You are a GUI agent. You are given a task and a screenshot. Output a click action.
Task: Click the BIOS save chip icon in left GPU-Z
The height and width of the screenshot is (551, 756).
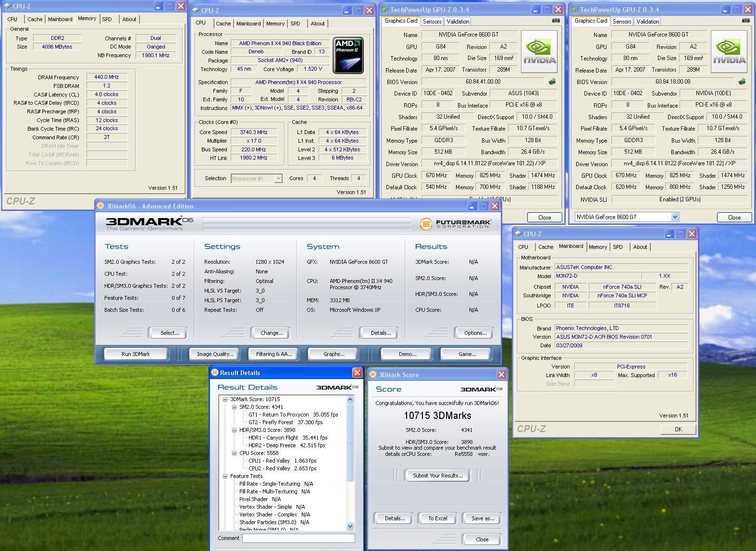[x=552, y=82]
